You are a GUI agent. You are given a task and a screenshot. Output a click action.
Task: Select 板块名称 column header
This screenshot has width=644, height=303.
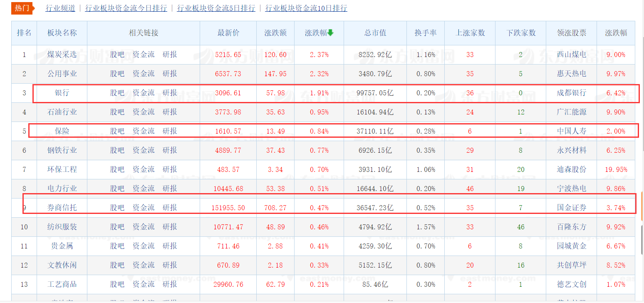click(62, 33)
